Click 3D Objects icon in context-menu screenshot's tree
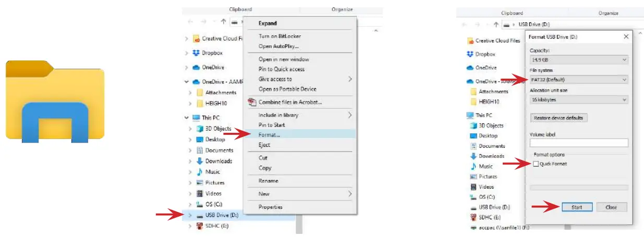 click(200, 128)
